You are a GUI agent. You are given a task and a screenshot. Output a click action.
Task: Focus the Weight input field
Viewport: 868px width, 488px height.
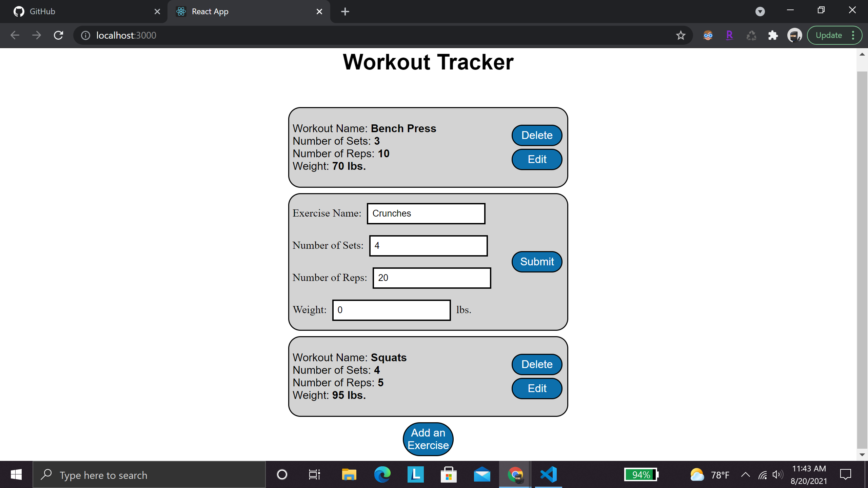click(x=391, y=310)
